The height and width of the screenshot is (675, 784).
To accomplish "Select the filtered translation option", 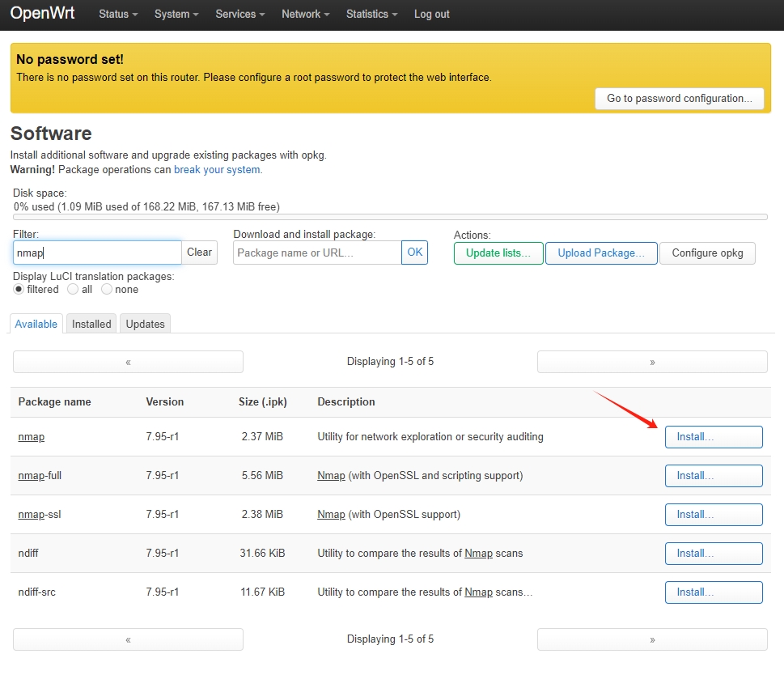I will coord(19,289).
